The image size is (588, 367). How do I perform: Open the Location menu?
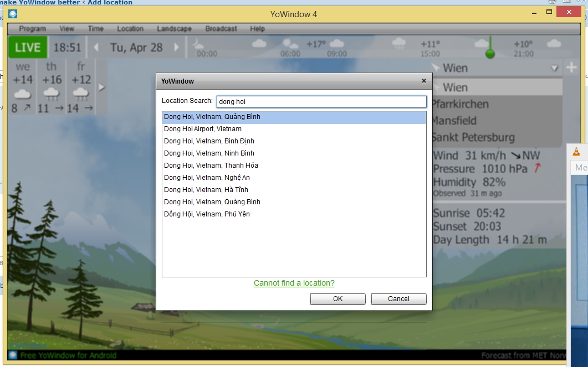pyautogui.click(x=130, y=28)
